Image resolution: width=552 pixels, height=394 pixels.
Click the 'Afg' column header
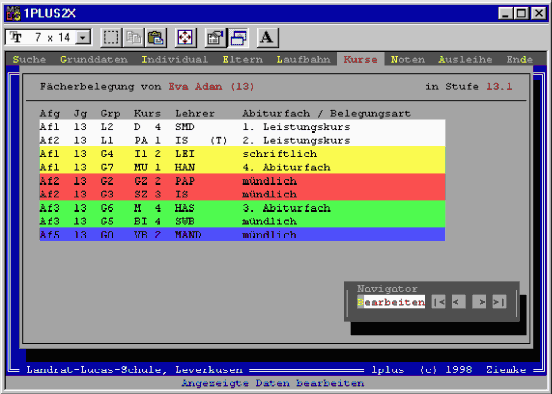point(50,114)
